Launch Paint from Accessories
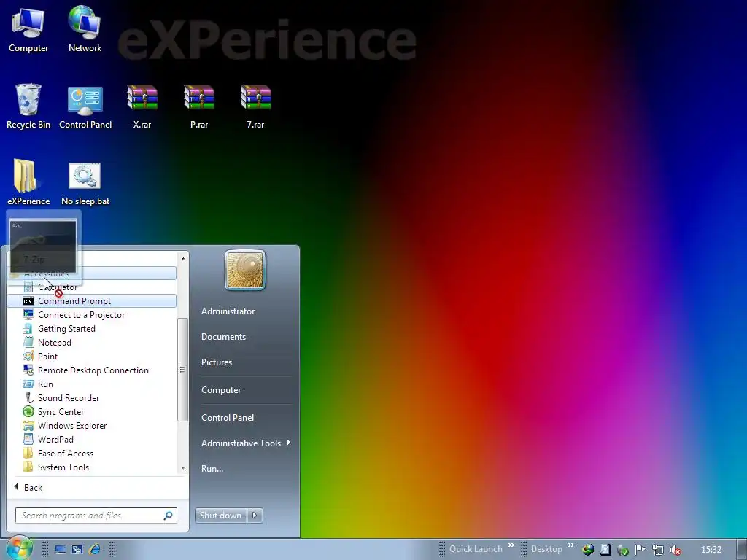The width and height of the screenshot is (747, 560). [x=91, y=356]
